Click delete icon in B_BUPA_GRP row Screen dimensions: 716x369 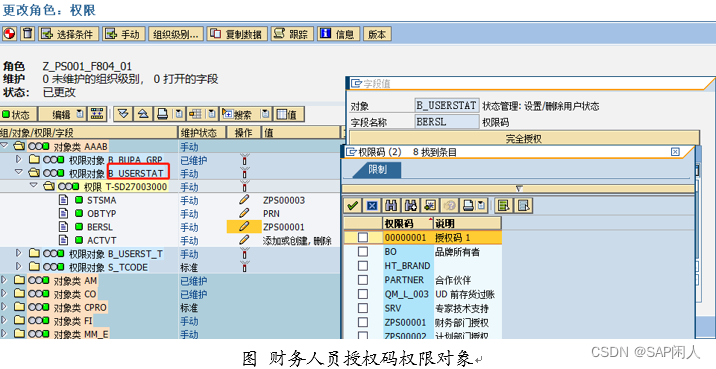click(245, 160)
